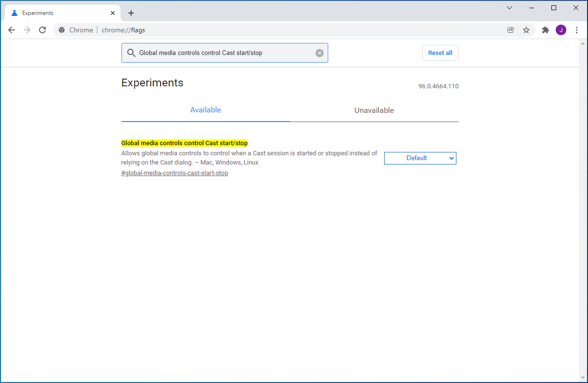
Task: Reload the page with the refresh icon
Action: [x=42, y=30]
